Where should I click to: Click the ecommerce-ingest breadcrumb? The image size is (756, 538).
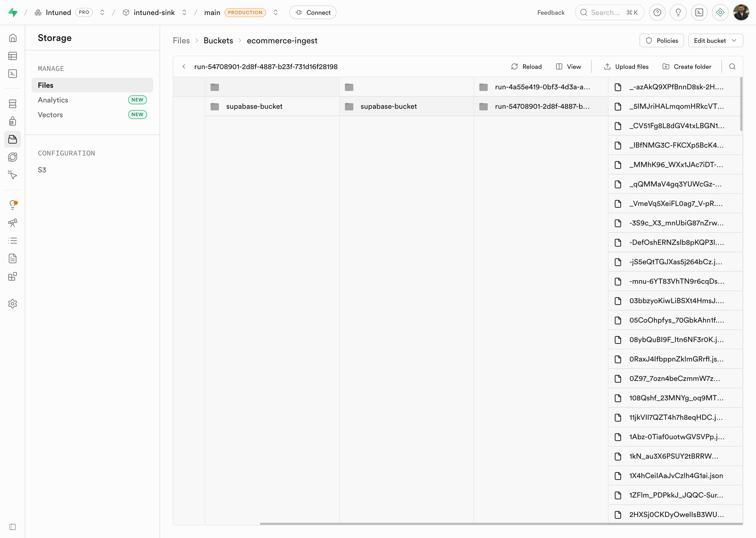[x=282, y=40]
